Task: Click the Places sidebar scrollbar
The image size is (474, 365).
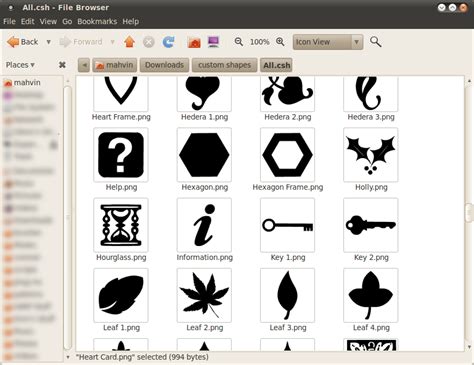Action: click(x=68, y=218)
